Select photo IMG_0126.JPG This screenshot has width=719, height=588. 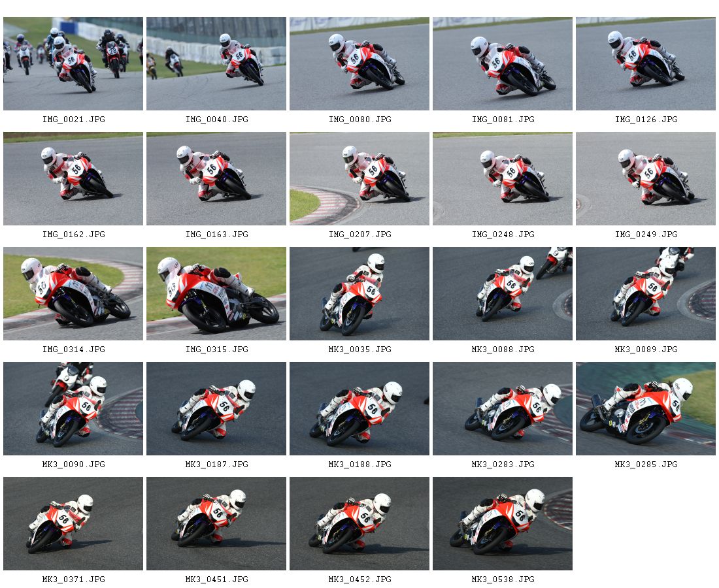(x=646, y=64)
